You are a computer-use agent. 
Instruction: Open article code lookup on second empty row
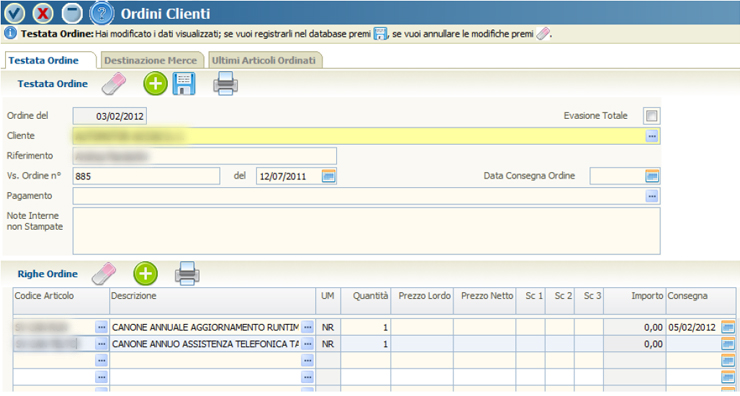click(x=101, y=377)
